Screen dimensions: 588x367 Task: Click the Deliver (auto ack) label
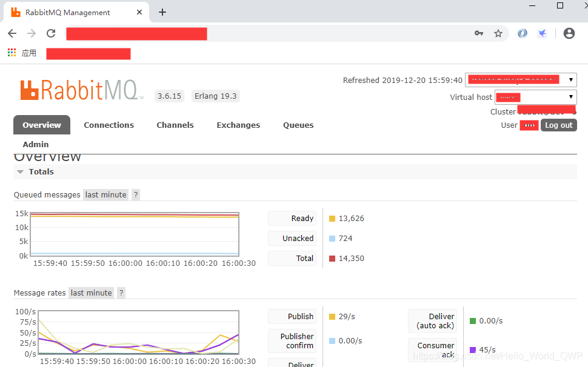(432, 321)
